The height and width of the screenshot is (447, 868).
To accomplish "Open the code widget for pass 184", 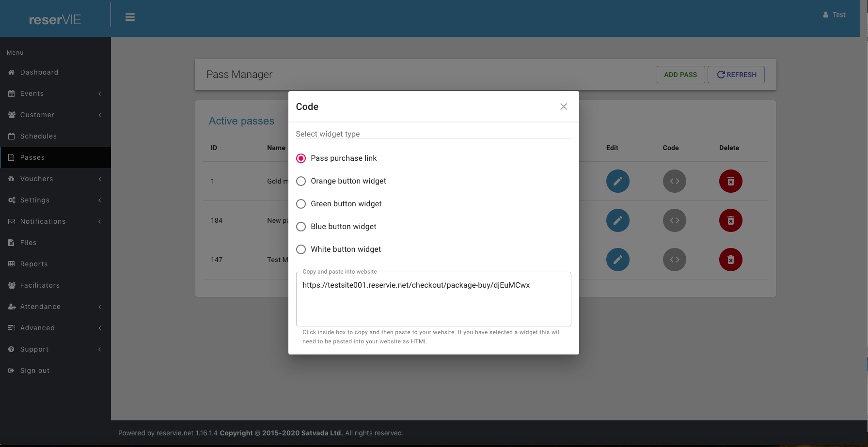I will (674, 220).
